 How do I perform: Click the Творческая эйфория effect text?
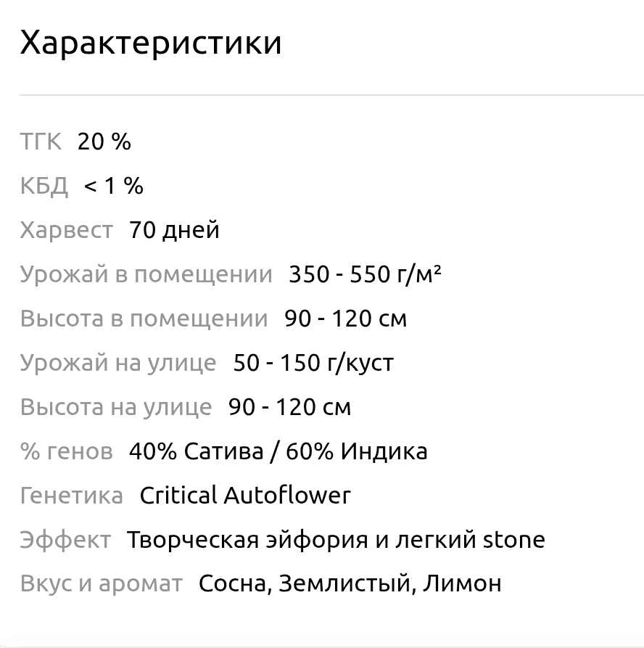click(x=247, y=539)
